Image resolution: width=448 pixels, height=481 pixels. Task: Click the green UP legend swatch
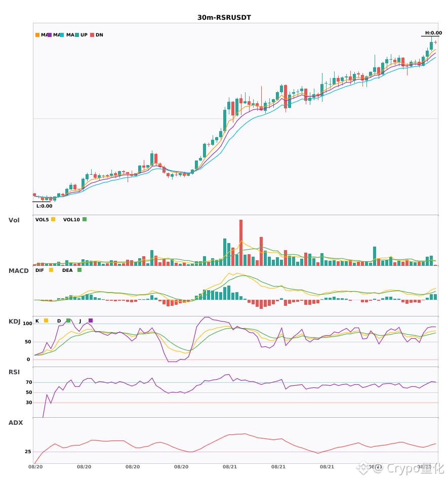[77, 35]
